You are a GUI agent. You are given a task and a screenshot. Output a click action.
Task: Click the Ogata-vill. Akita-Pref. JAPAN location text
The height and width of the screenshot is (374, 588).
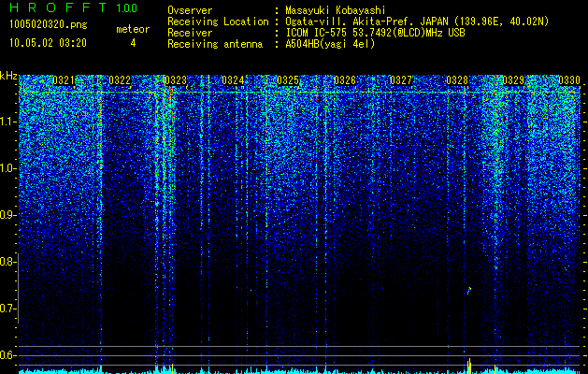[417, 22]
